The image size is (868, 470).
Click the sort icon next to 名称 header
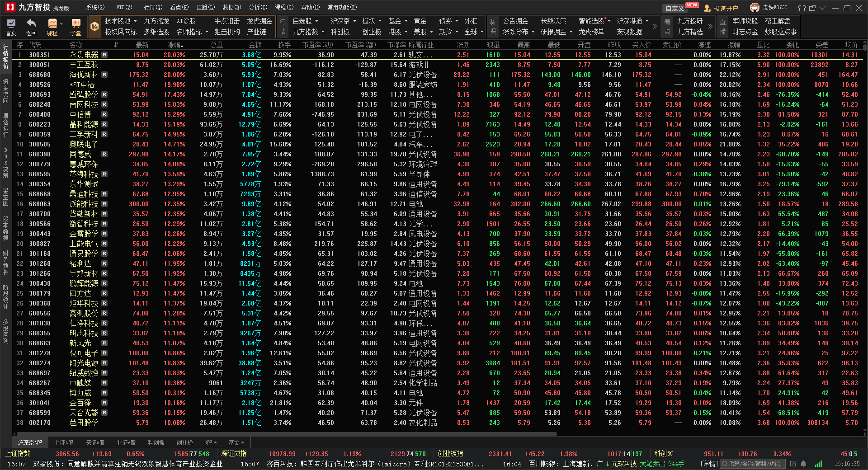coord(116,45)
